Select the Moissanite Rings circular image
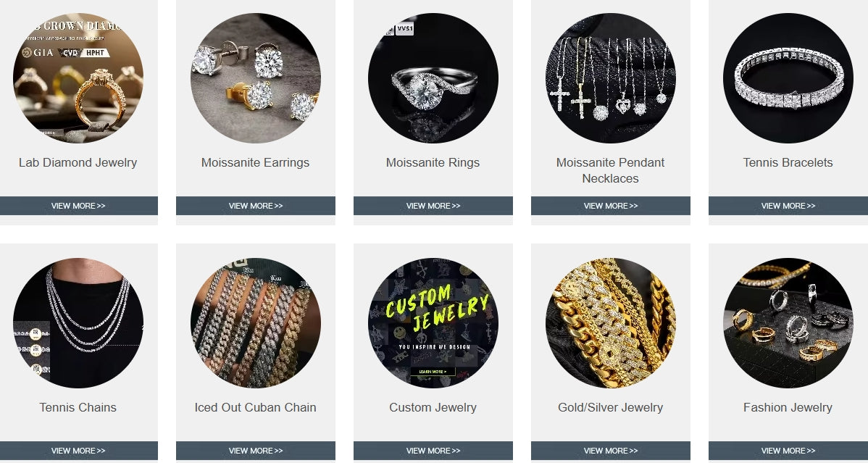The image size is (868, 463). pos(433,78)
